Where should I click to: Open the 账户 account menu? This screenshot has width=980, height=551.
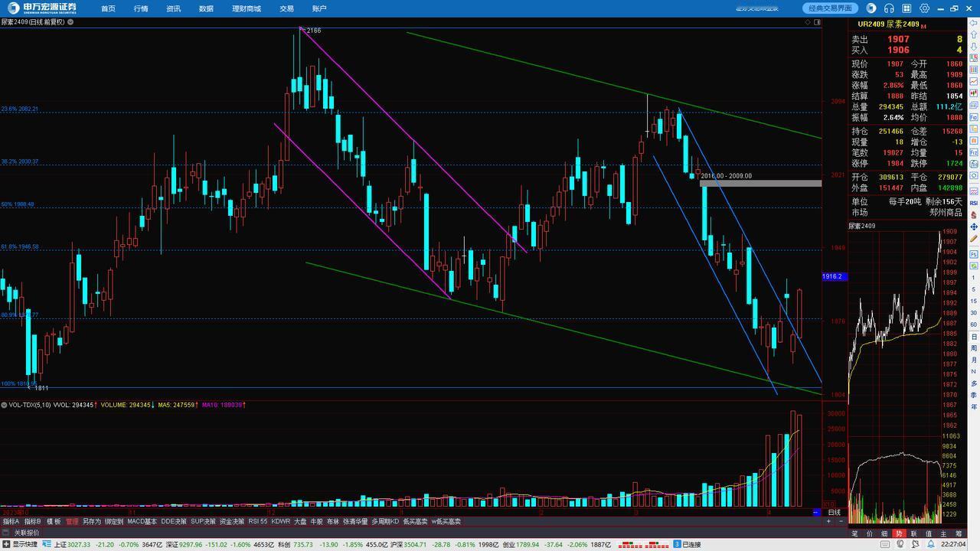click(319, 8)
